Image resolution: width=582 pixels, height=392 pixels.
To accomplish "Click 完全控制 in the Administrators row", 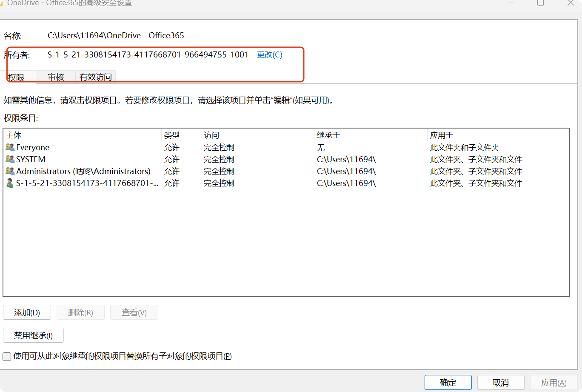I will [219, 171].
